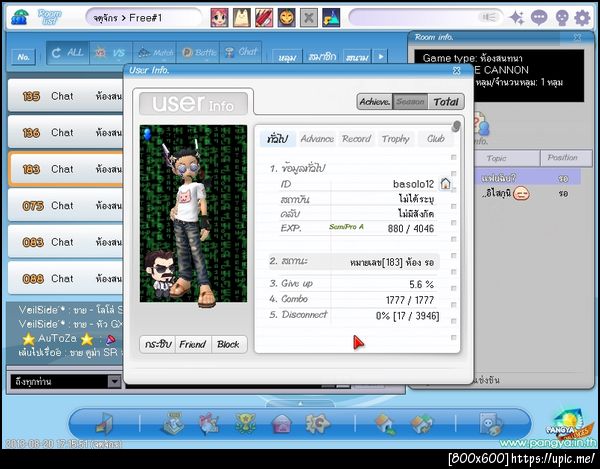Open the pink mailbox house icon in bottom toolbar
This screenshot has height=469, width=600.
pos(282,424)
